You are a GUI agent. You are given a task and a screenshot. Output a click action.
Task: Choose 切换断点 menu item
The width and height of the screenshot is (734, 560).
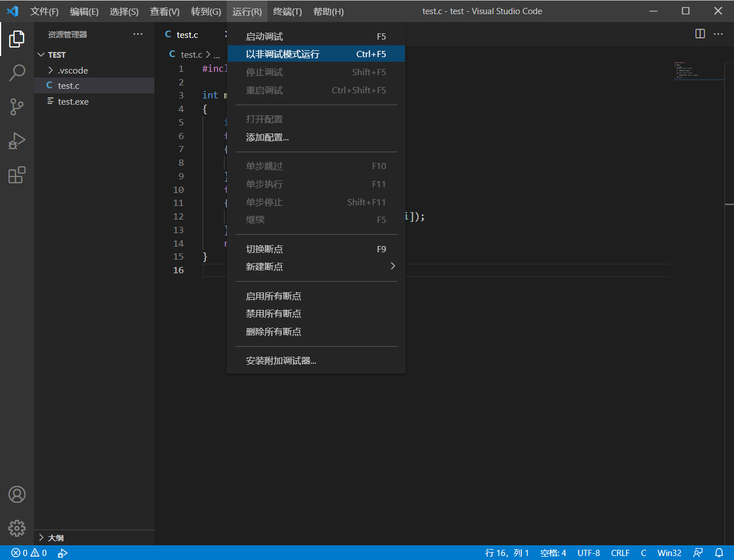(x=316, y=249)
